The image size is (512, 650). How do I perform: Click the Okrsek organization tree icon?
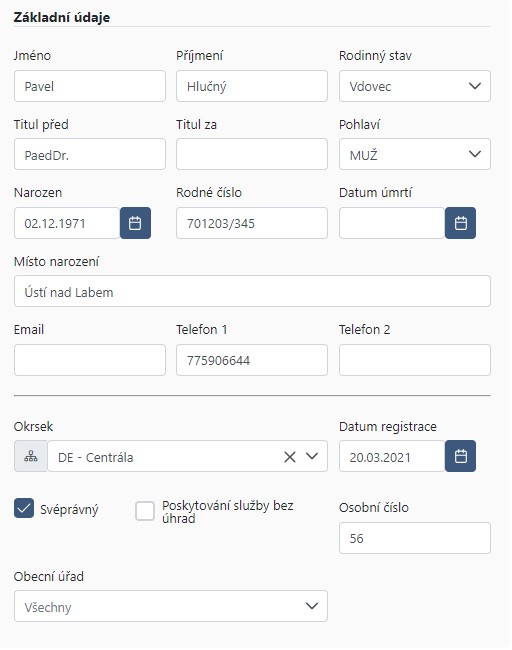point(31,456)
